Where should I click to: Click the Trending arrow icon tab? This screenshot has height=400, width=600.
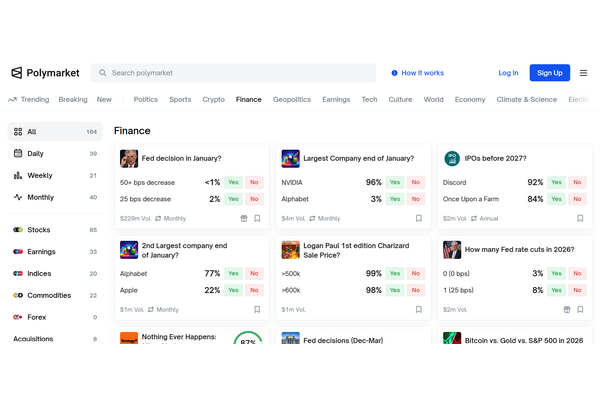pyautogui.click(x=13, y=100)
